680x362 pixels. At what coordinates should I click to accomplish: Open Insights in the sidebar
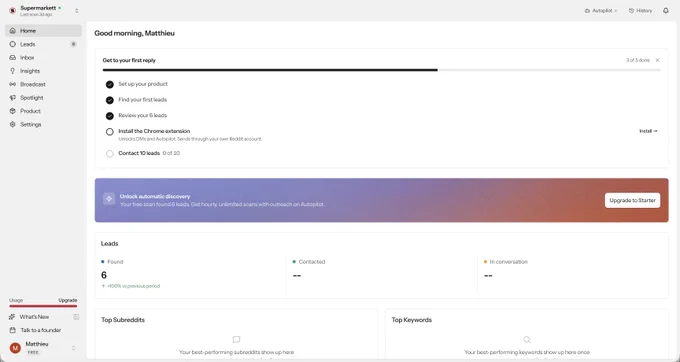[43, 71]
